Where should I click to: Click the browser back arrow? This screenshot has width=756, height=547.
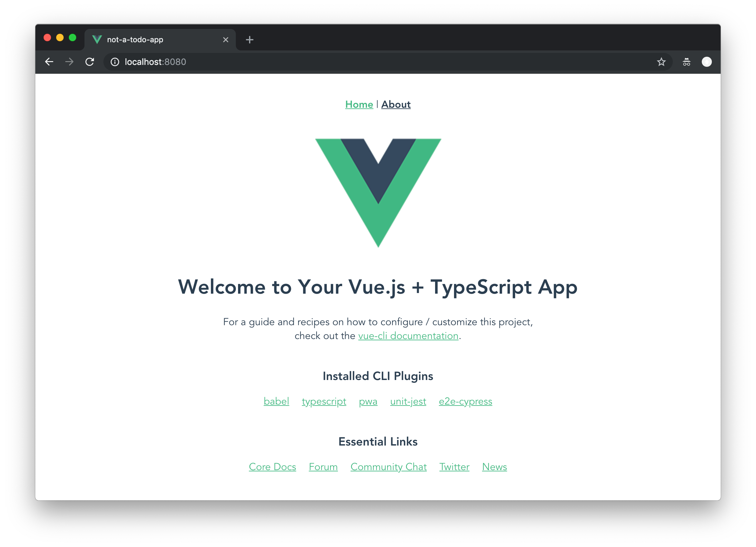[49, 62]
